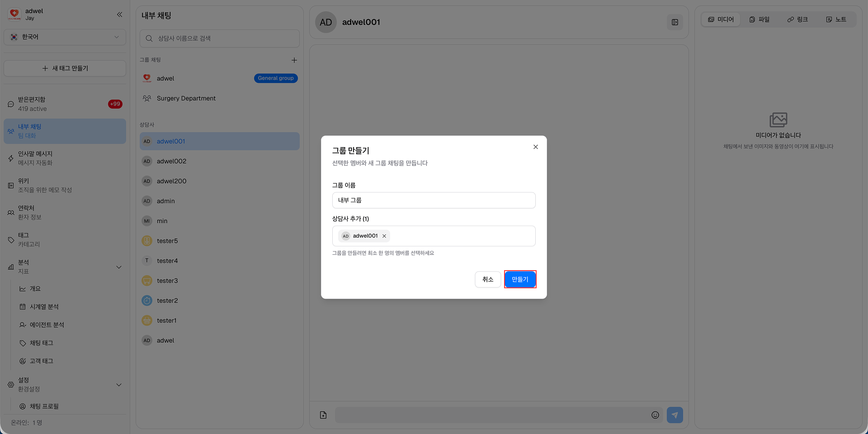Image resolution: width=868 pixels, height=434 pixels.
Task: Remove adwel001 member chip with the X
Action: 384,236
